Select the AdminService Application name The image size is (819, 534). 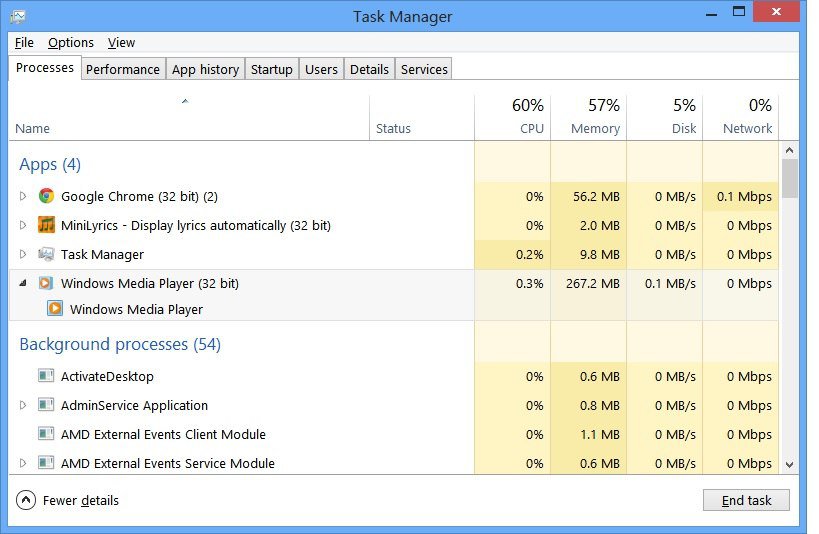pos(134,405)
